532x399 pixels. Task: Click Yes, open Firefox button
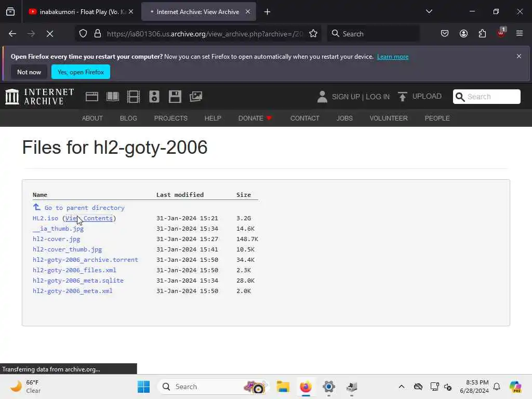tap(81, 72)
